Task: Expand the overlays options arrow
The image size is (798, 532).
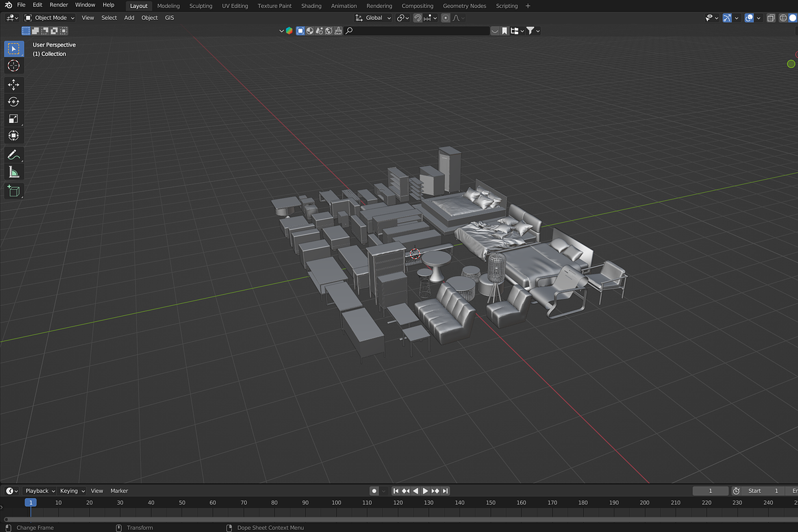Action: 758,18
